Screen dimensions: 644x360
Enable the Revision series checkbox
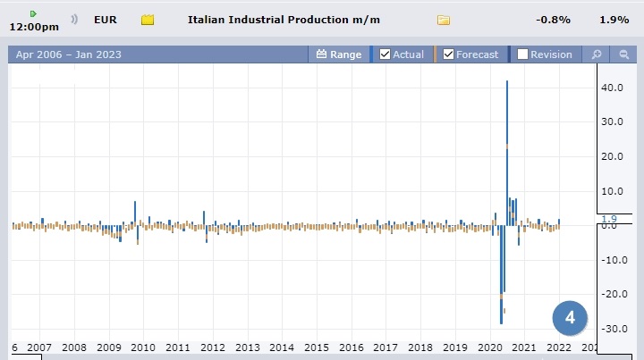522,54
